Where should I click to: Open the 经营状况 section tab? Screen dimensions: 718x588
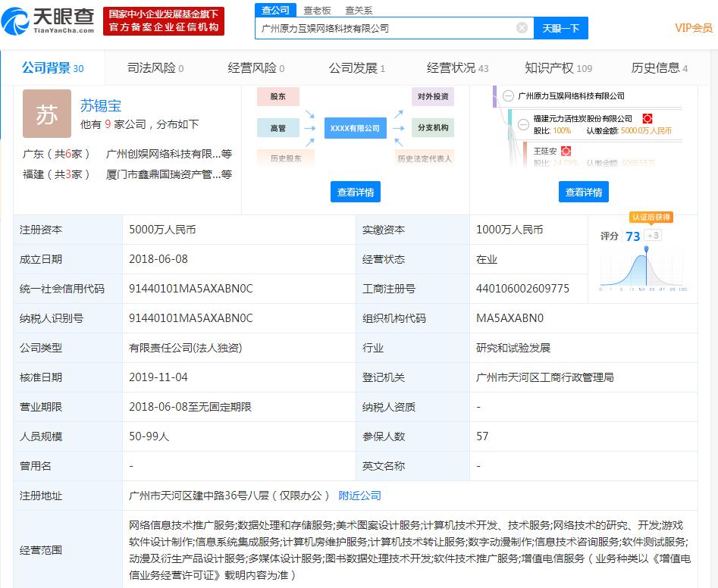pyautogui.click(x=457, y=68)
